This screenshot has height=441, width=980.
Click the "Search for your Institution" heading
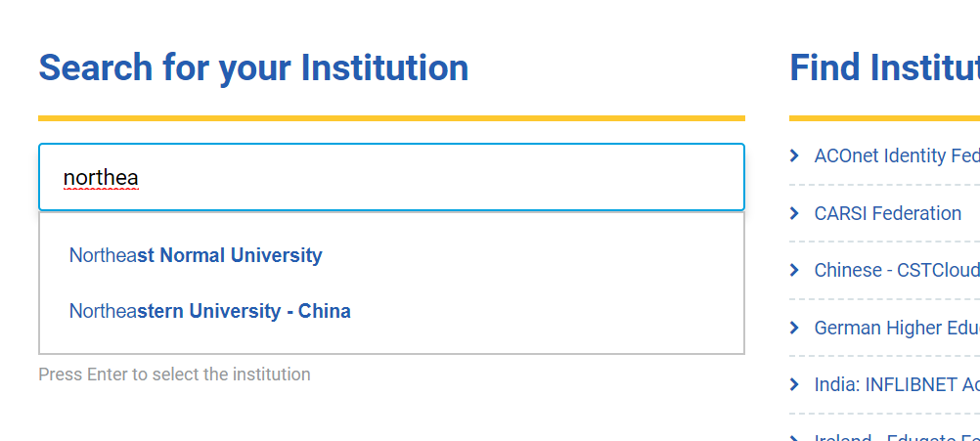253,68
